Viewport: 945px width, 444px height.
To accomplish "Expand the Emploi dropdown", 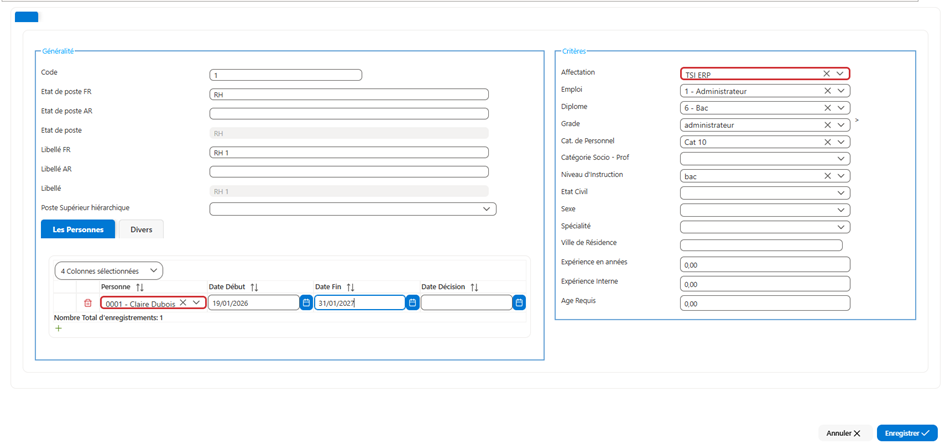I will tap(841, 91).
